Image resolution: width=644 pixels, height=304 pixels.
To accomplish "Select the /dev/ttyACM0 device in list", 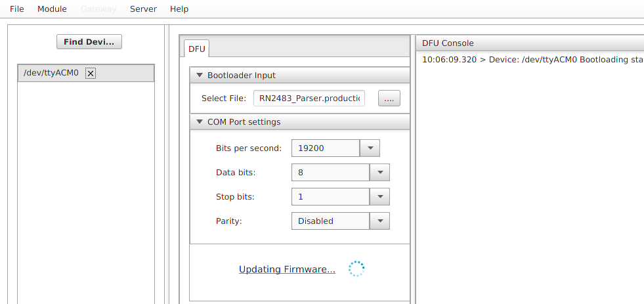I will coord(51,74).
